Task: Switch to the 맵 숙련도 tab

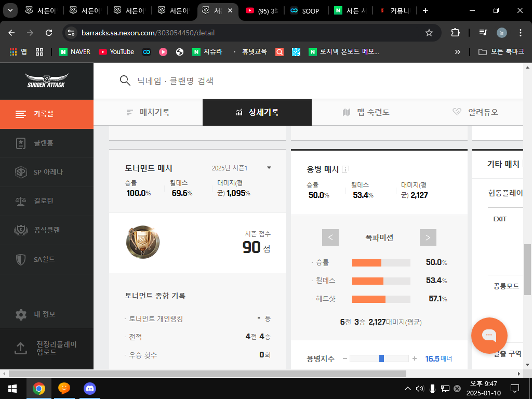Action: (366, 112)
